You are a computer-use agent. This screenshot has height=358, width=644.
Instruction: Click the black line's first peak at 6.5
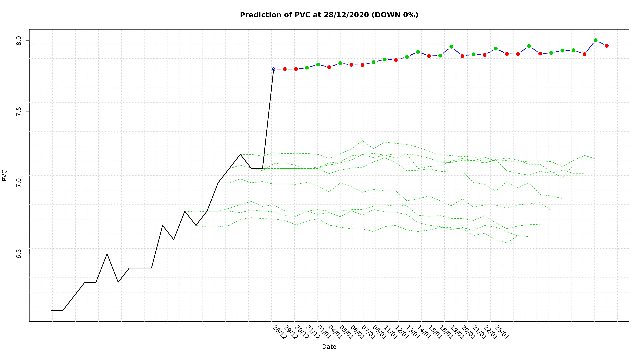pyautogui.click(x=107, y=254)
